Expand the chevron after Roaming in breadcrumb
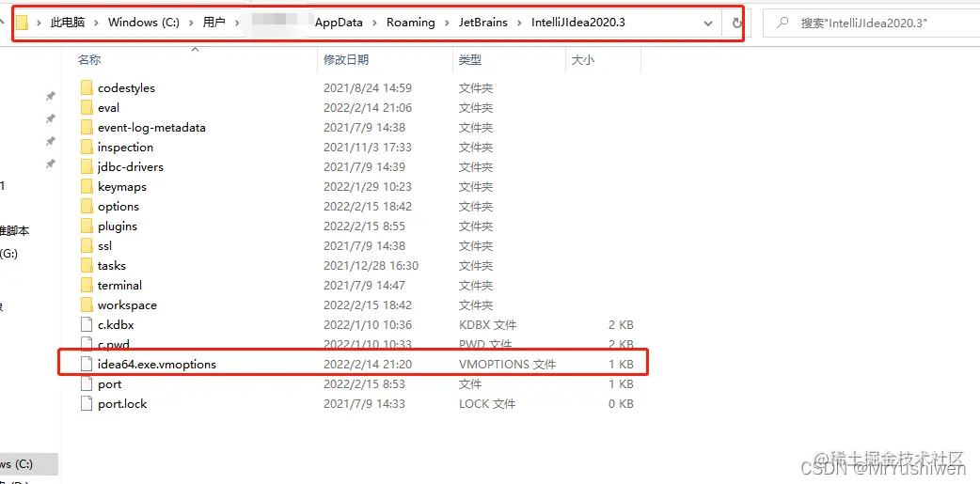This screenshot has width=980, height=484. tap(447, 23)
